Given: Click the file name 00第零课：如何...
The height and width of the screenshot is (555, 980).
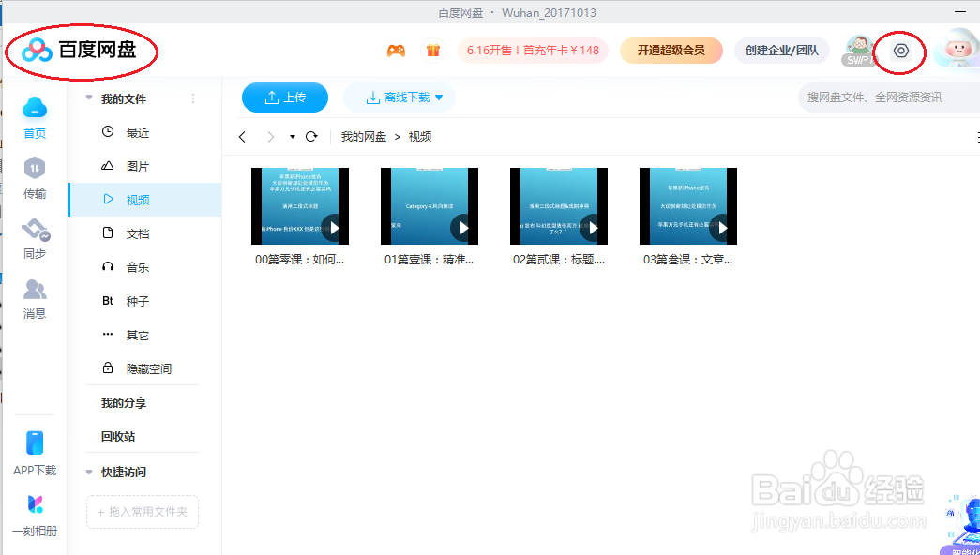Looking at the screenshot, I should [x=300, y=260].
